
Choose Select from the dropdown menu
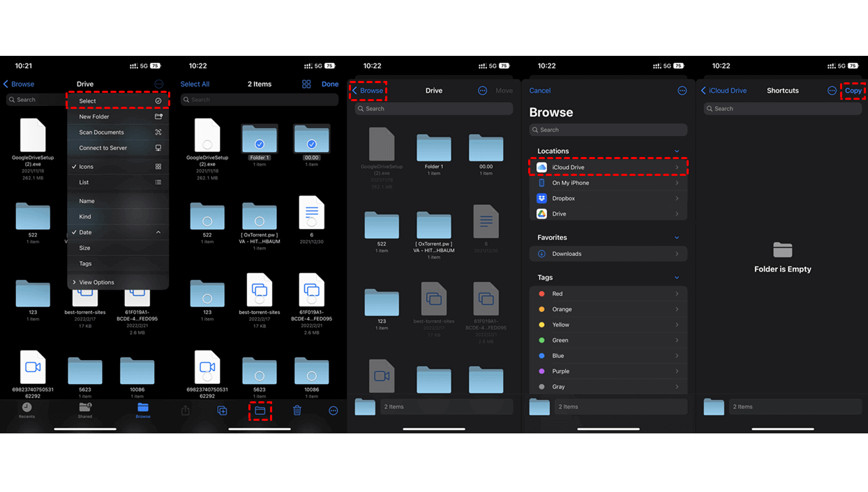pyautogui.click(x=118, y=101)
